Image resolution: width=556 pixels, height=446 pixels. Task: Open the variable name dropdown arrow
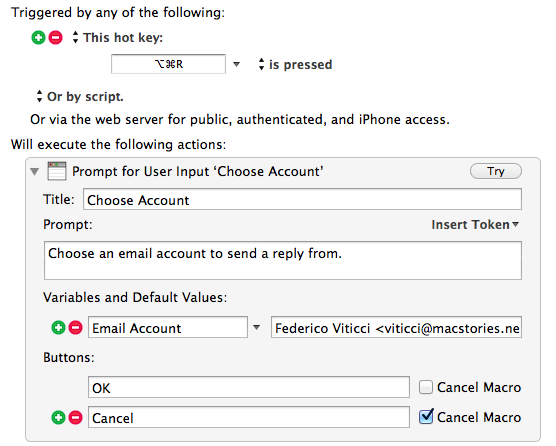[256, 327]
